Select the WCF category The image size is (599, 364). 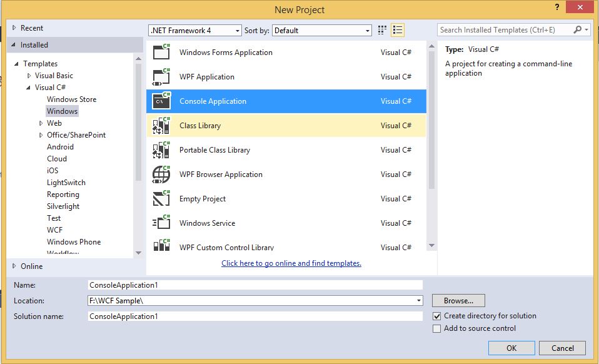(x=54, y=230)
